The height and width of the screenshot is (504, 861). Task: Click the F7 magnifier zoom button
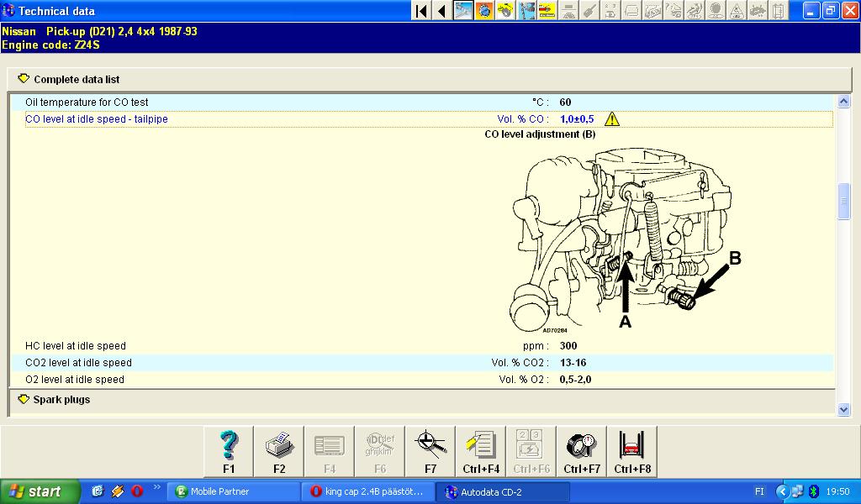[430, 452]
